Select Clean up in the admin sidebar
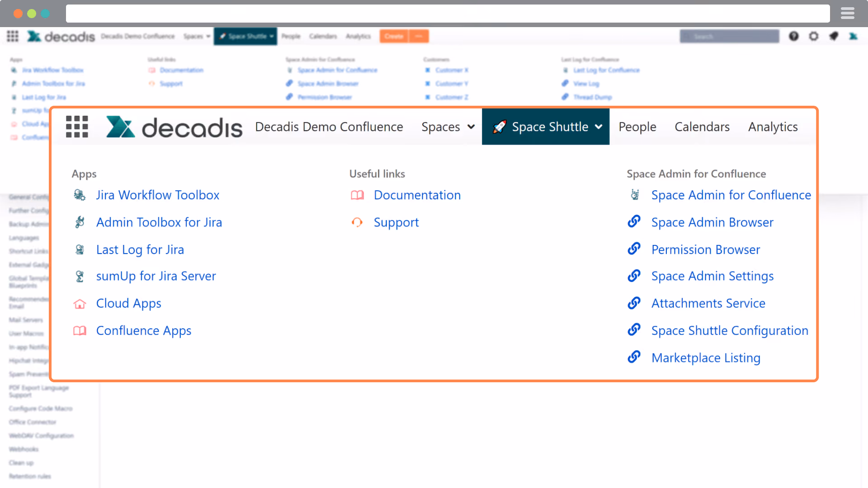868x488 pixels. (x=21, y=463)
